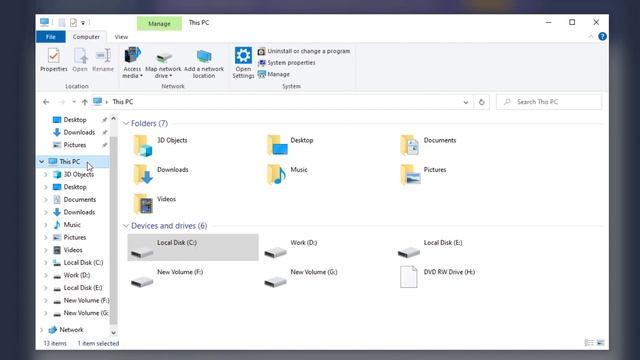The height and width of the screenshot is (360, 640).
Task: Select Local Disk (E:) drive
Action: pos(431,248)
